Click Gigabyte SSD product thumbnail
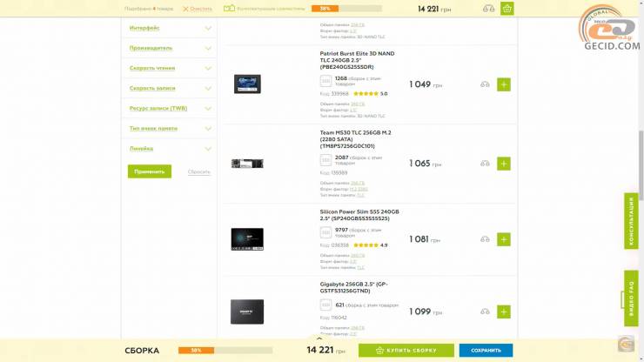Image resolution: width=644 pixels, height=362 pixels. 247,312
